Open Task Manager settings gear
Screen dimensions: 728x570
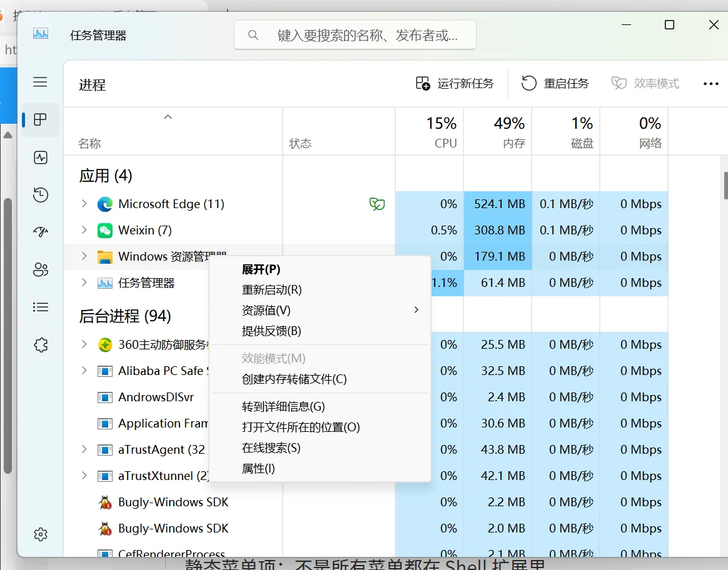pyautogui.click(x=41, y=534)
